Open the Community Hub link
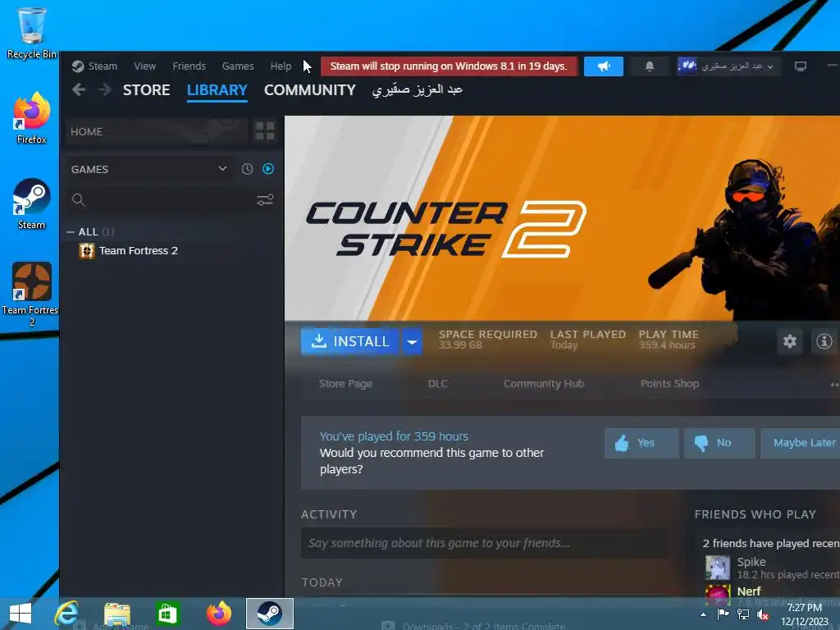This screenshot has height=630, width=840. (544, 384)
